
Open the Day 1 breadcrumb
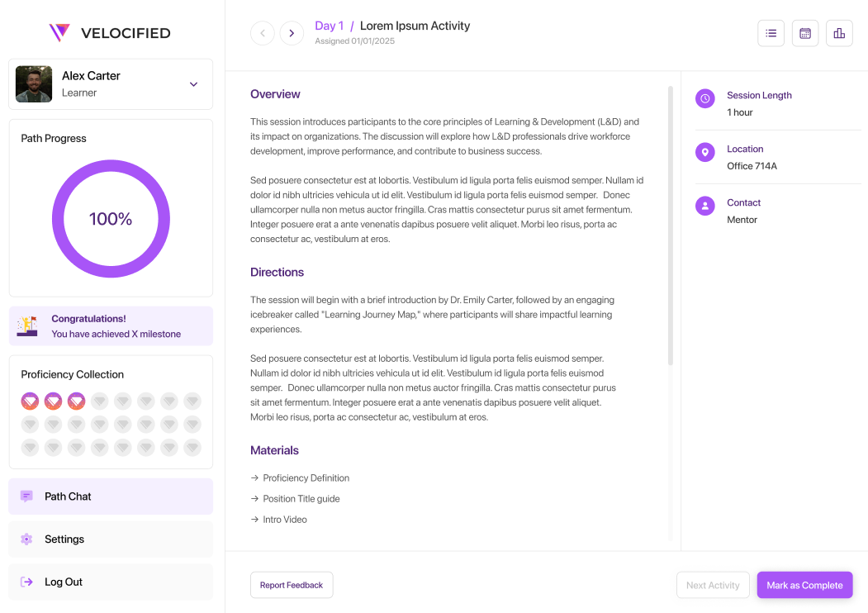pos(329,26)
